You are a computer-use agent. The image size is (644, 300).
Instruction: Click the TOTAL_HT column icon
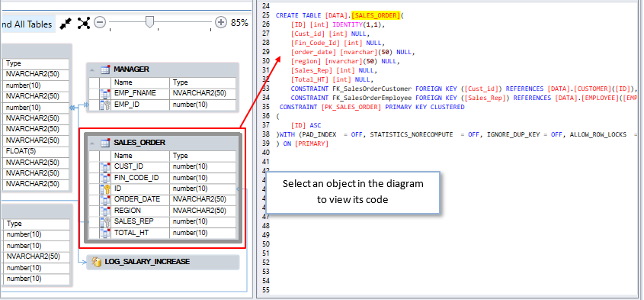coord(105,233)
